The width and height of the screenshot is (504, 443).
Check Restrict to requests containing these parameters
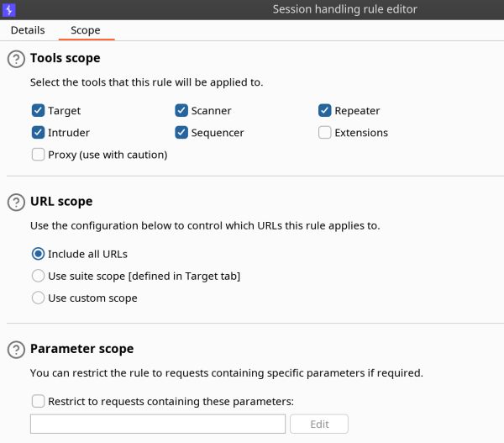click(38, 402)
